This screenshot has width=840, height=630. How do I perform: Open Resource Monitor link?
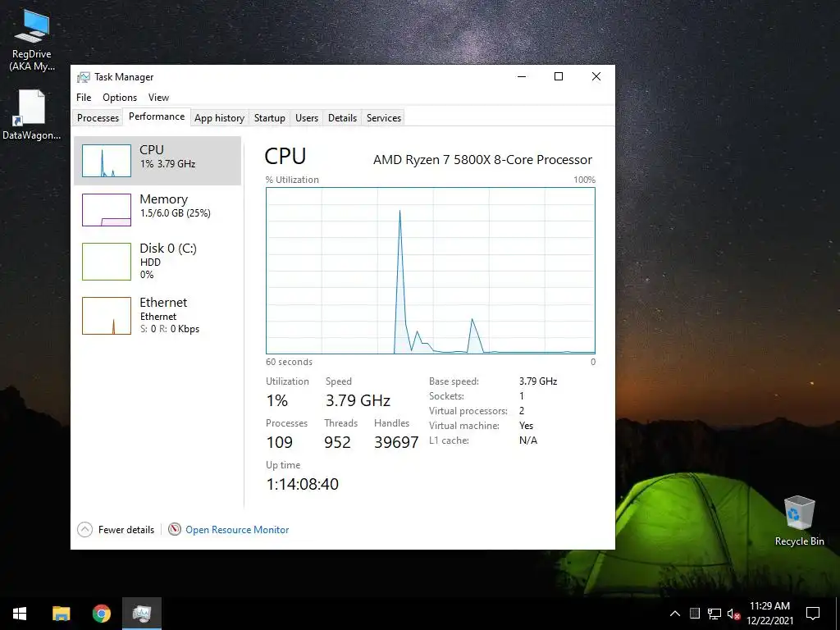pyautogui.click(x=237, y=530)
